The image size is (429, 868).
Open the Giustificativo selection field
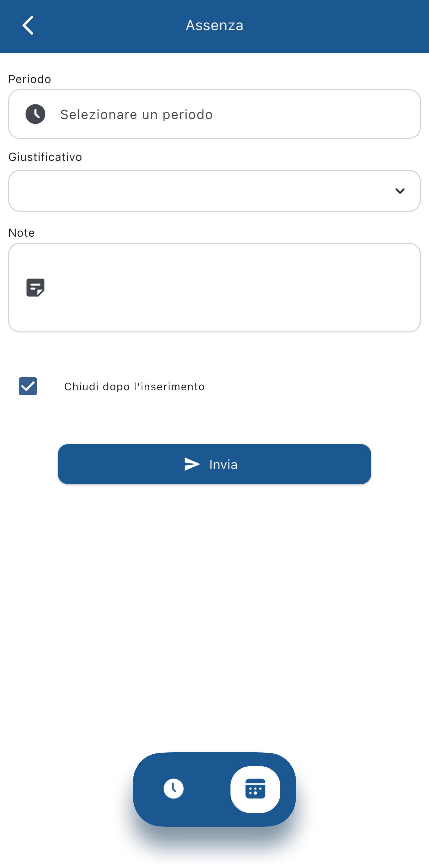coord(202,191)
